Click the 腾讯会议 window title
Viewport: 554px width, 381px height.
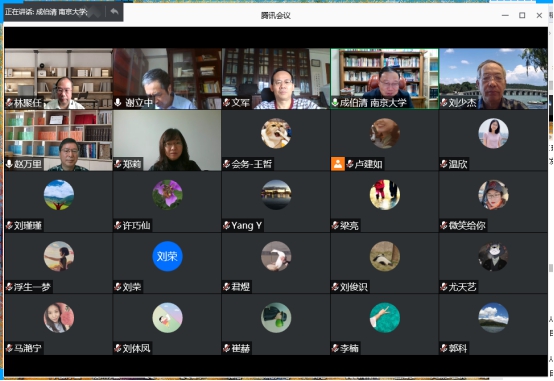276,16
